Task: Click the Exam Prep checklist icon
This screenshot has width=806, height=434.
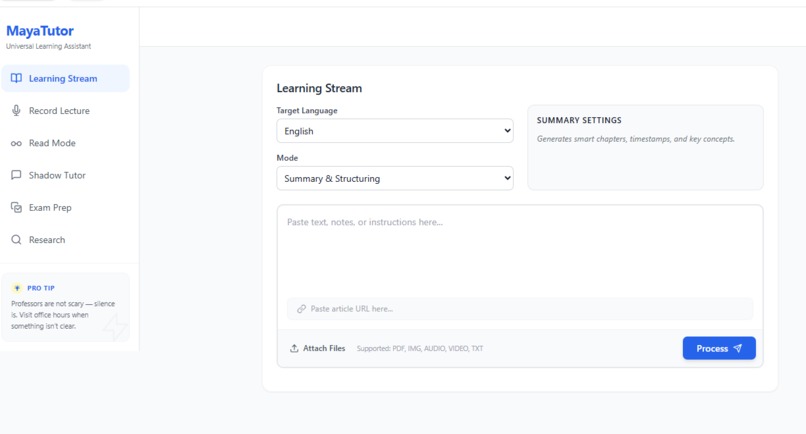Action: (x=16, y=208)
